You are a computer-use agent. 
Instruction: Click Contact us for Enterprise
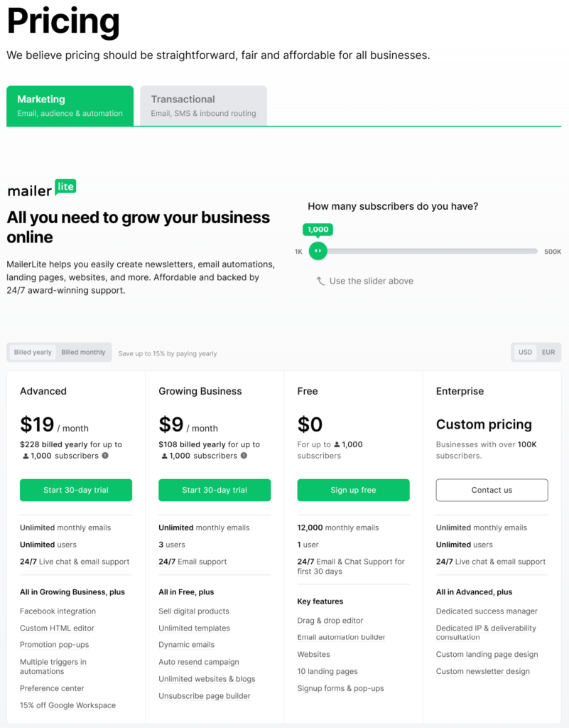coord(492,490)
